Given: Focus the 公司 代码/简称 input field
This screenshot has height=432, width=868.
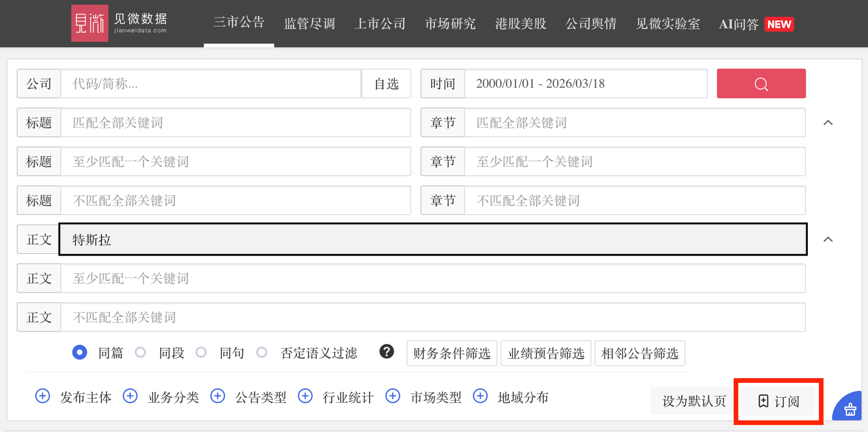Looking at the screenshot, I should 210,84.
